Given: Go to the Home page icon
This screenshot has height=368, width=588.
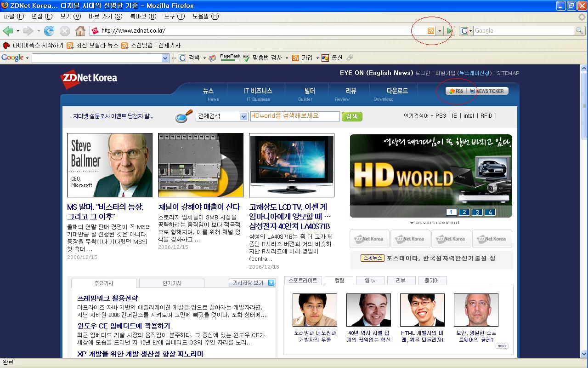Looking at the screenshot, I should coord(80,31).
